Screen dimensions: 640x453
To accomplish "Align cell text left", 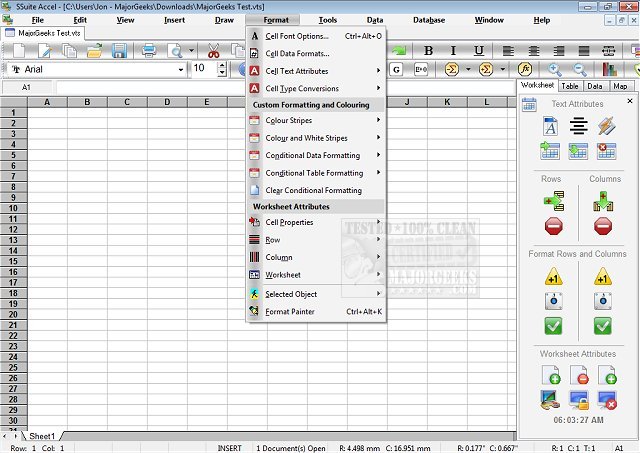I will click(508, 51).
